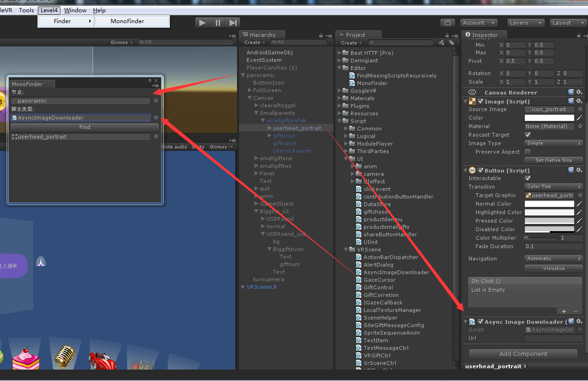Open the Gizmos dropdown in Scene view
588x381 pixels.
121,42
